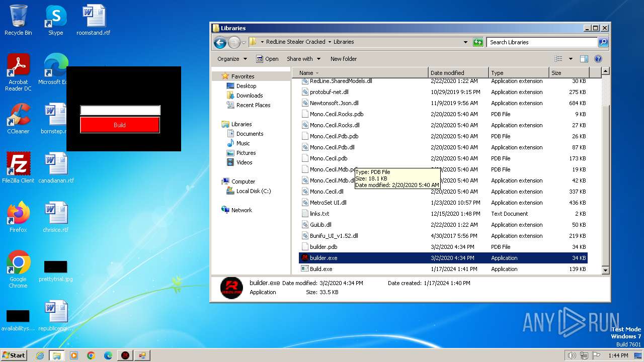Launch Acrobat Reader DC desktop shortcut

pyautogui.click(x=18, y=72)
